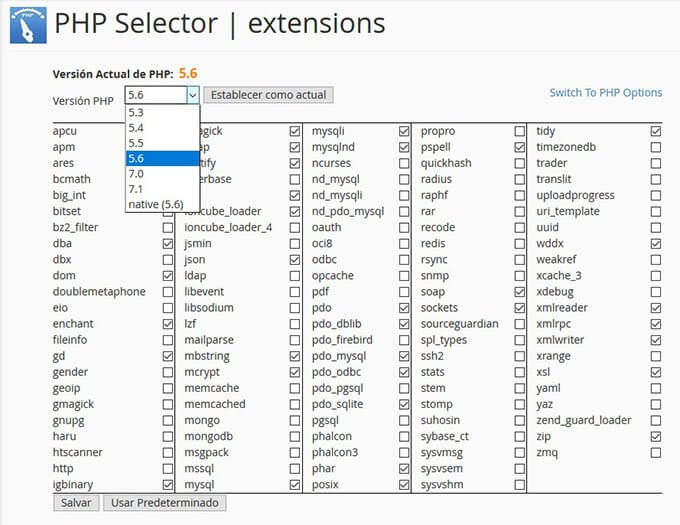
Task: Uncheck the tidy extension checkbox
Action: tap(656, 131)
